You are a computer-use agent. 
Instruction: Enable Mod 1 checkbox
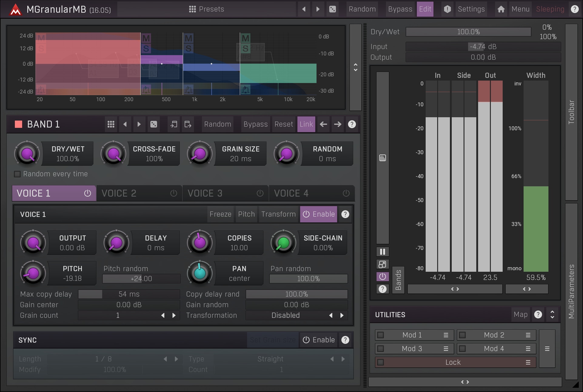click(380, 335)
